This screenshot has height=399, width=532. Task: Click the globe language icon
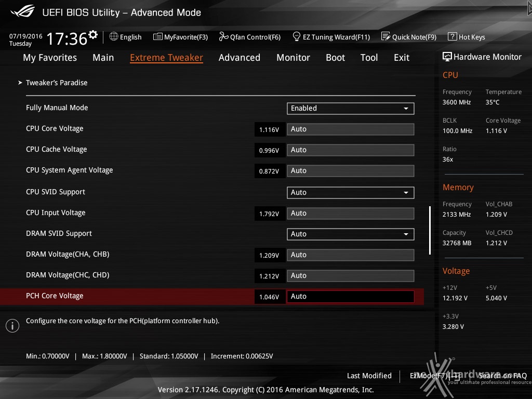coord(114,37)
